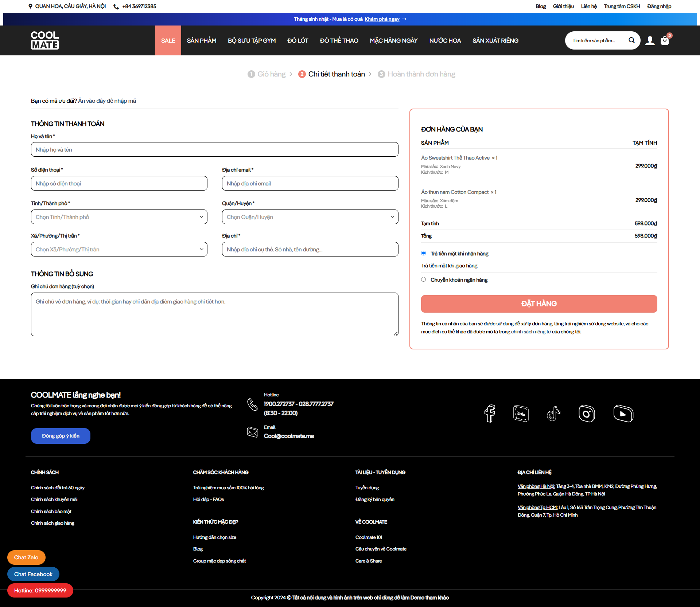Click the location pin icon
The height and width of the screenshot is (607, 700).
[x=30, y=6]
